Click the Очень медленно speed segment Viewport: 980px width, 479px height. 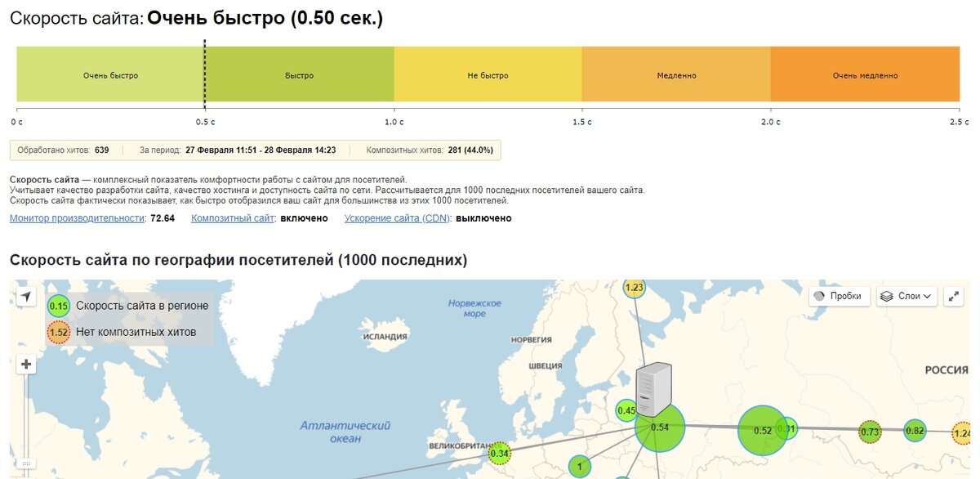coord(865,76)
